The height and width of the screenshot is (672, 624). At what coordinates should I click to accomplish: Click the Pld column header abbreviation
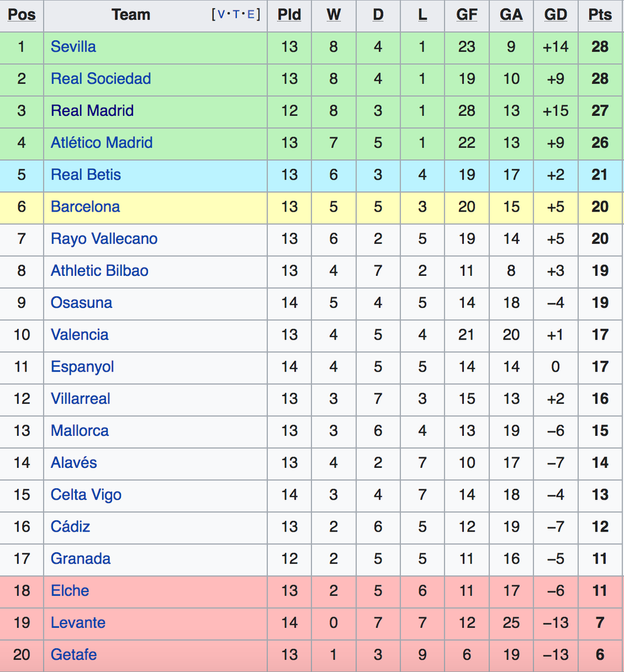pyautogui.click(x=289, y=14)
